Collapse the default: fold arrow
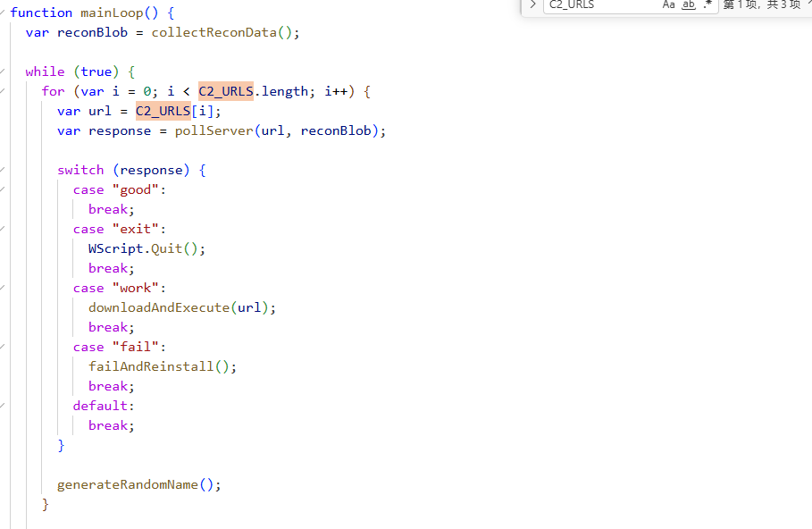This screenshot has height=529, width=812. (3, 407)
